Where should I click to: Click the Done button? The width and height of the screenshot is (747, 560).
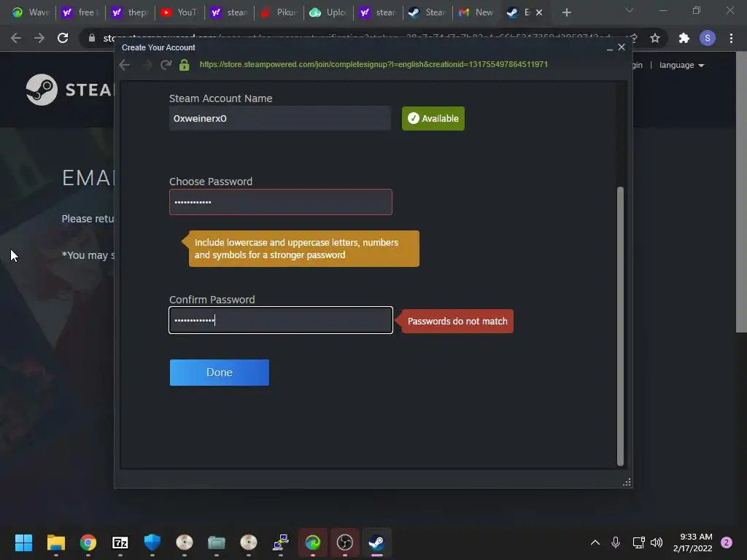[x=219, y=373]
